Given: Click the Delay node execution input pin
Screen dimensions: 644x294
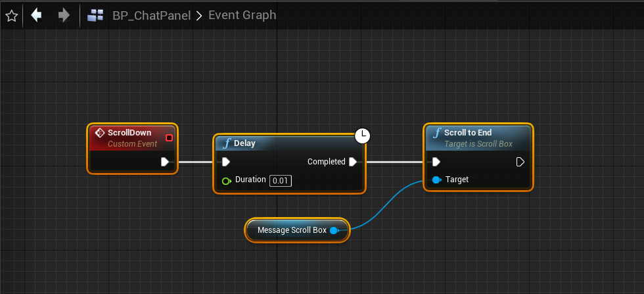Looking at the screenshot, I should click(x=226, y=162).
